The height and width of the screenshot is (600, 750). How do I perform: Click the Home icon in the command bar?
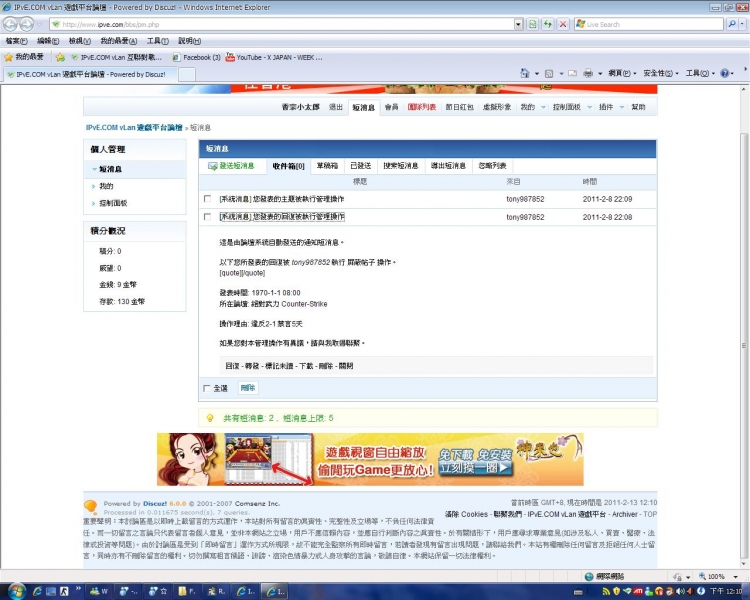(525, 73)
